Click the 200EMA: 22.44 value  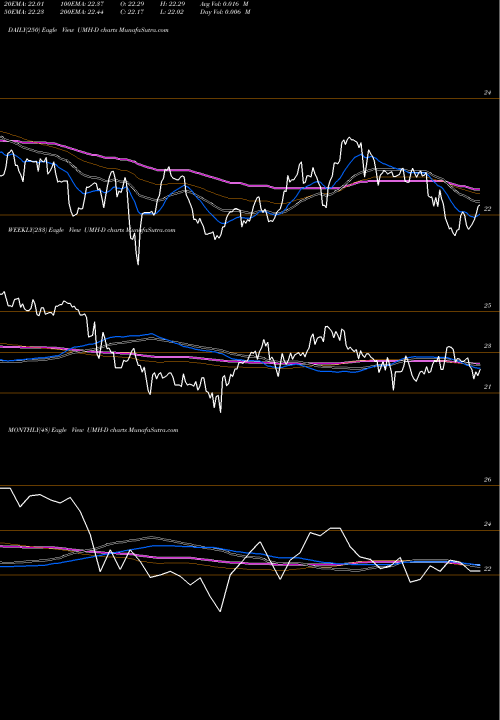[x=81, y=12]
